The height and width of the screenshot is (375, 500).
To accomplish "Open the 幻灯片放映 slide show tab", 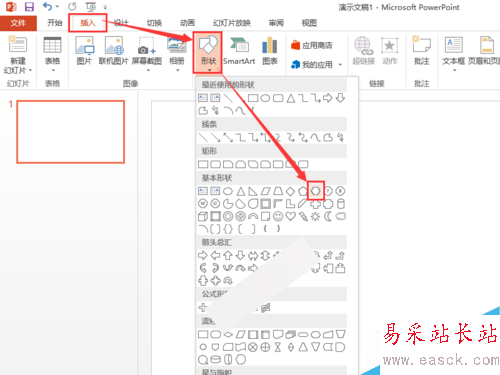I will click(232, 23).
